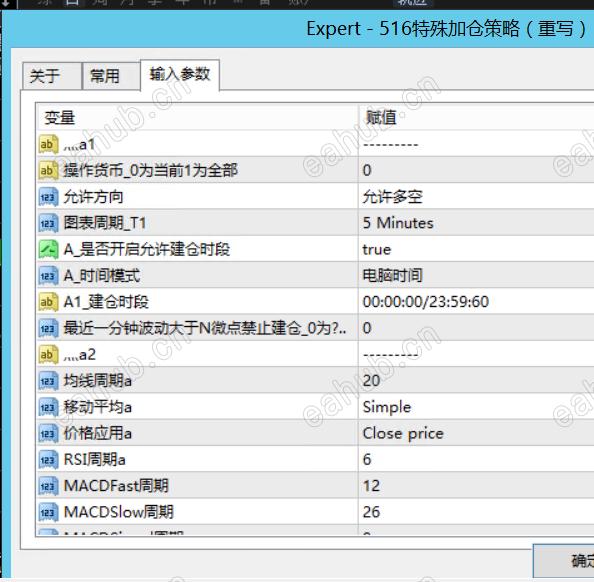Select the ,,,,a2 variable name
This screenshot has width=594, height=582.
[x=80, y=355]
